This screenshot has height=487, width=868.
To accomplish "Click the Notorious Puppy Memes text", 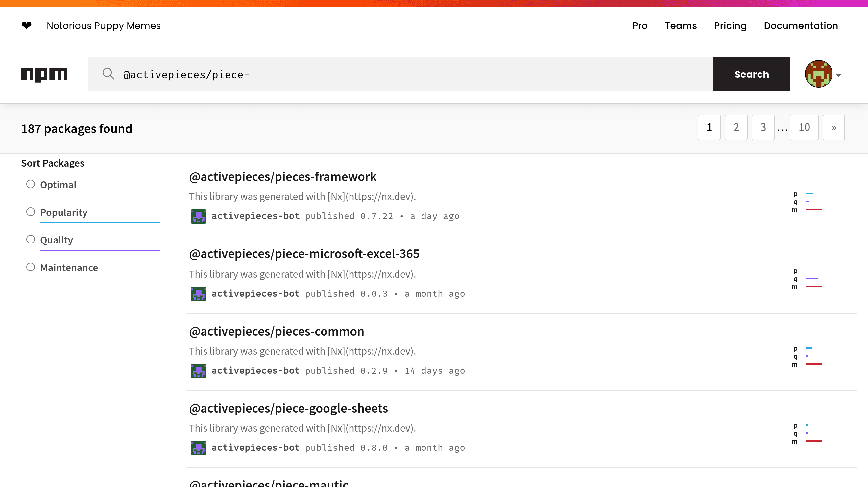I will pyautogui.click(x=104, y=26).
